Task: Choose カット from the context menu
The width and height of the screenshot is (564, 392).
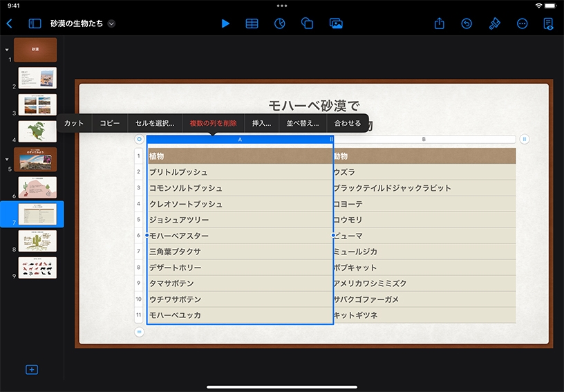Action: 74,123
